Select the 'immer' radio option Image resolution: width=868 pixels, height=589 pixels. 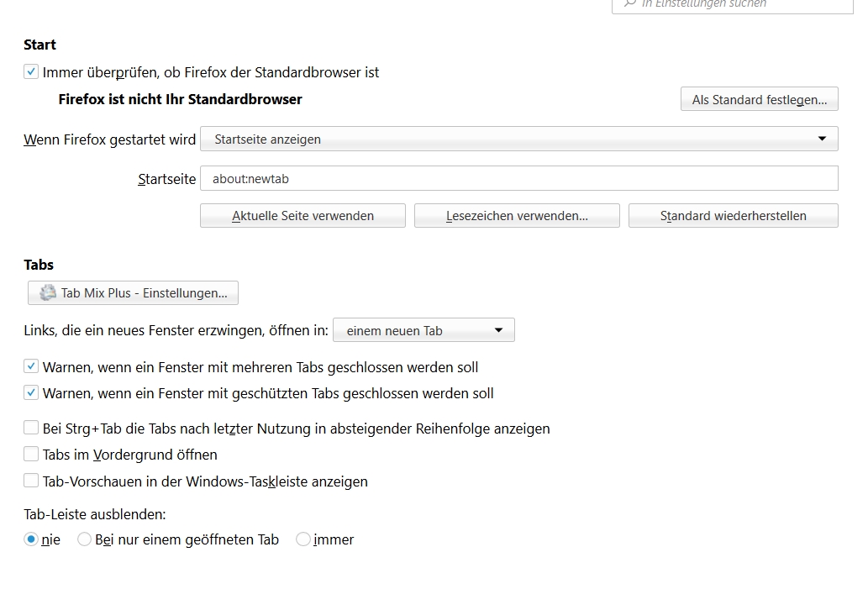click(302, 539)
